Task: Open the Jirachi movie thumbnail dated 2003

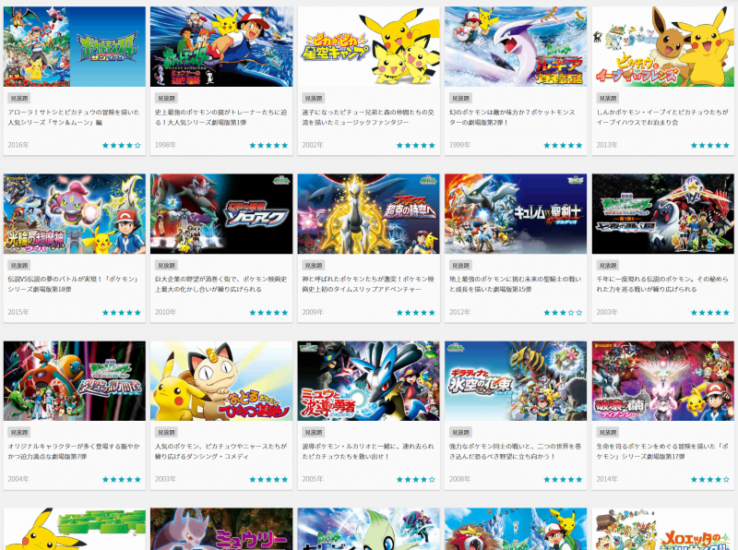Action: pos(663,214)
